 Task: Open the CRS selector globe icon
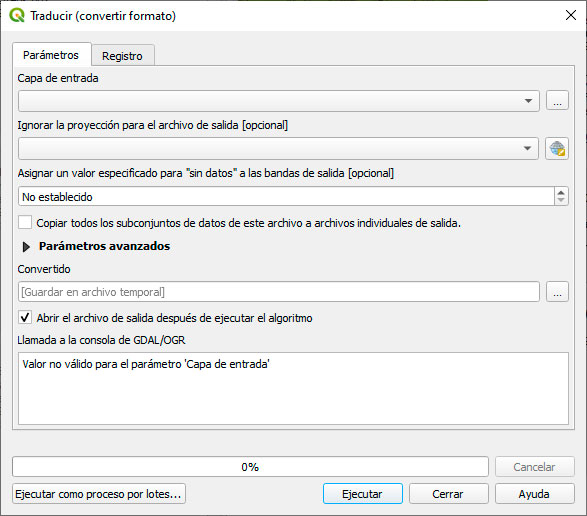click(x=557, y=149)
